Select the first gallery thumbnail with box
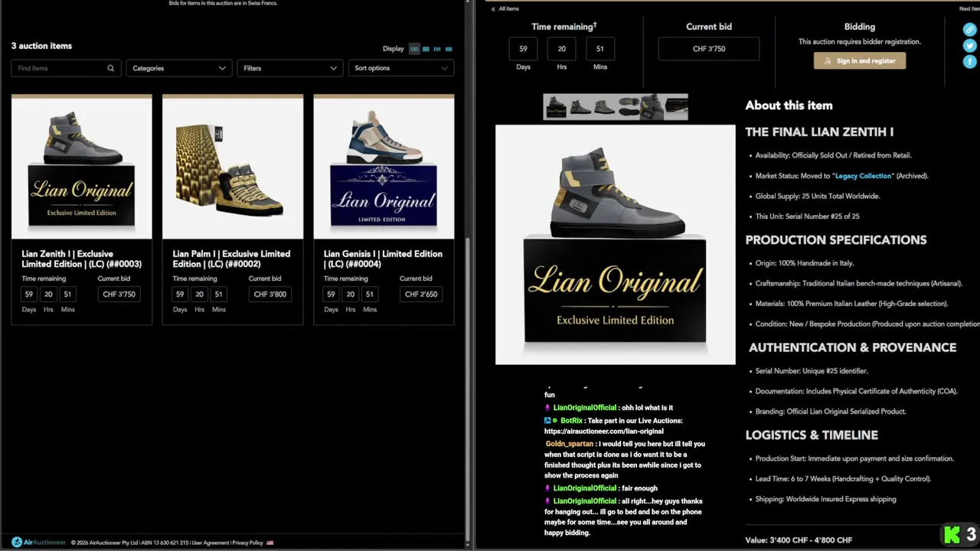 coord(556,107)
